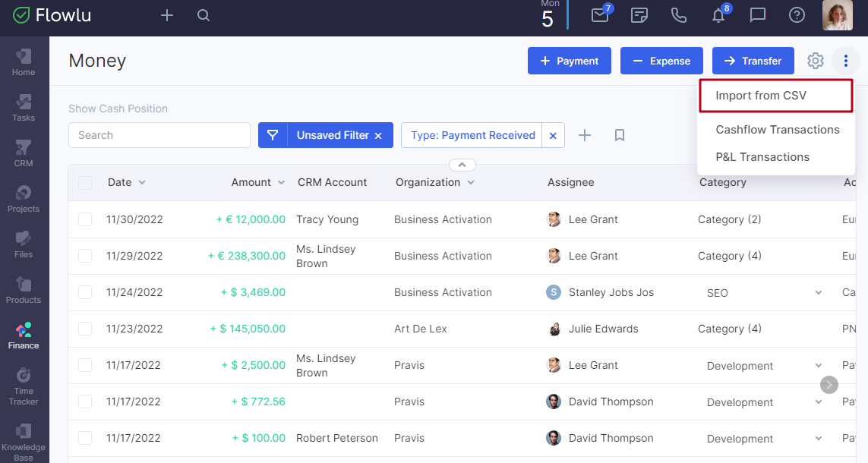This screenshot has height=463, width=868.
Task: Select the 11/23/2022 transaction checkbox
Action: tap(85, 329)
